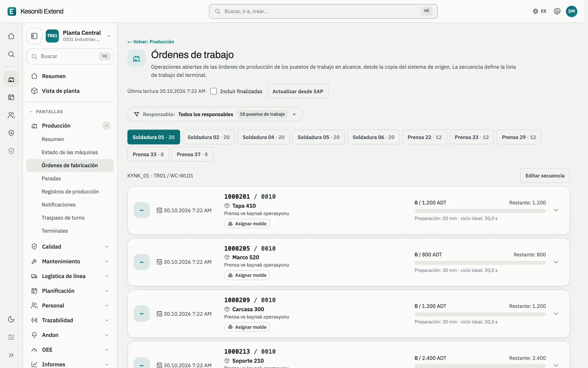The image size is (588, 368).
Task: Click the minus status icon for order 1000209
Action: (142, 314)
